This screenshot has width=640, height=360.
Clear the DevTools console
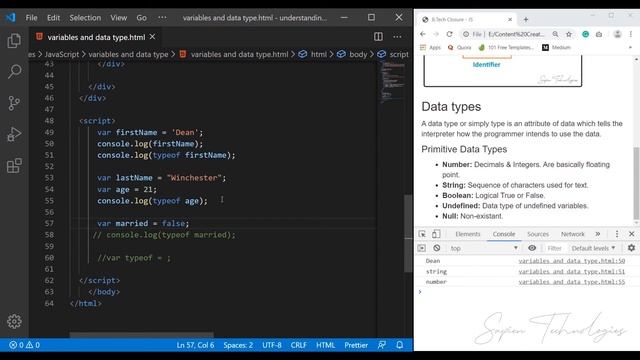(437, 248)
